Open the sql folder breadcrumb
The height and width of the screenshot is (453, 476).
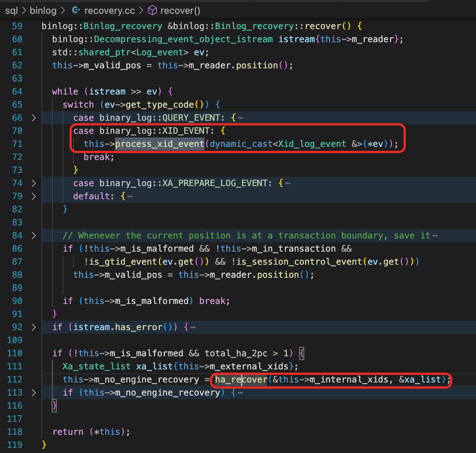[11, 11]
